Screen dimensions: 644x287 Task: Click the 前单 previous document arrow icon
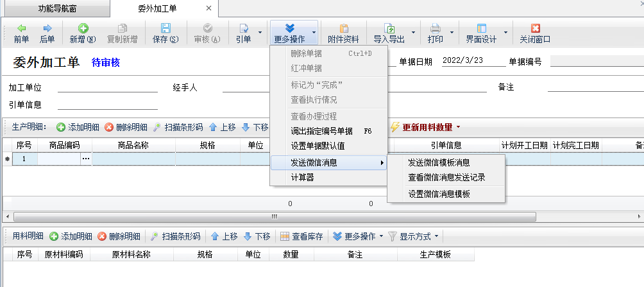pyautogui.click(x=21, y=28)
